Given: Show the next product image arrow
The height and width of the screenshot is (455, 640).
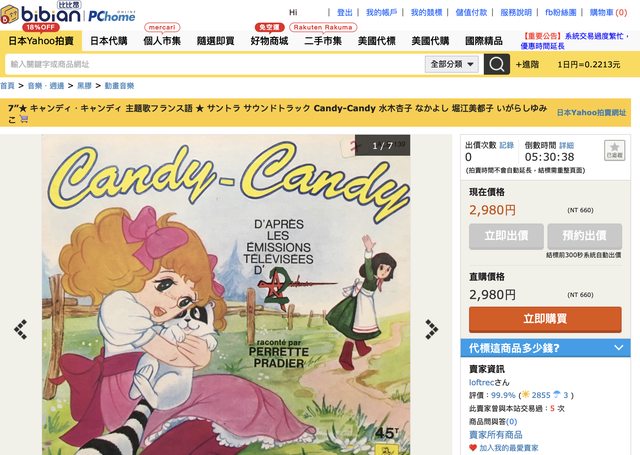Looking at the screenshot, I should point(431,329).
